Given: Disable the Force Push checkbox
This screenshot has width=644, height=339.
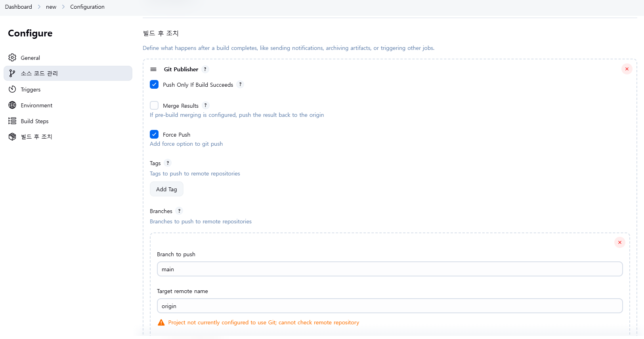Looking at the screenshot, I should [154, 134].
